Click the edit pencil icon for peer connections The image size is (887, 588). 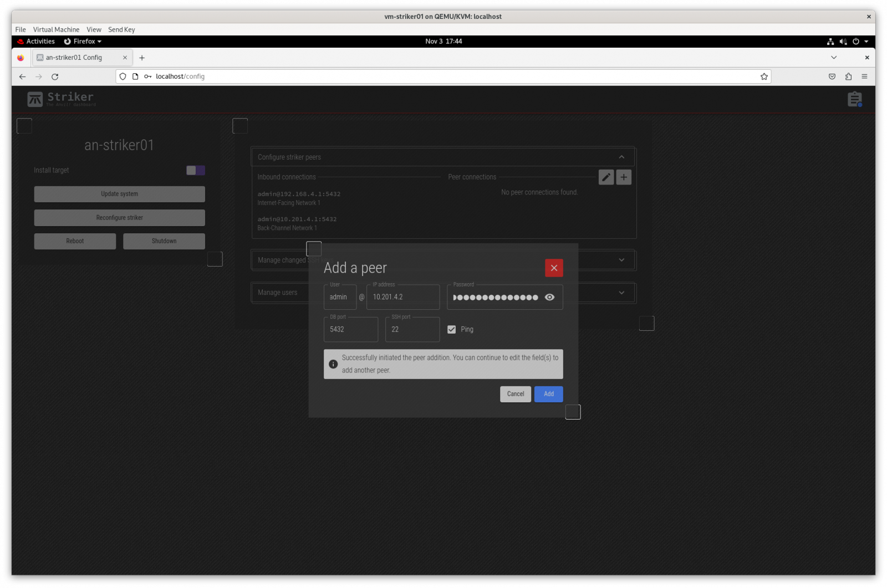(606, 177)
